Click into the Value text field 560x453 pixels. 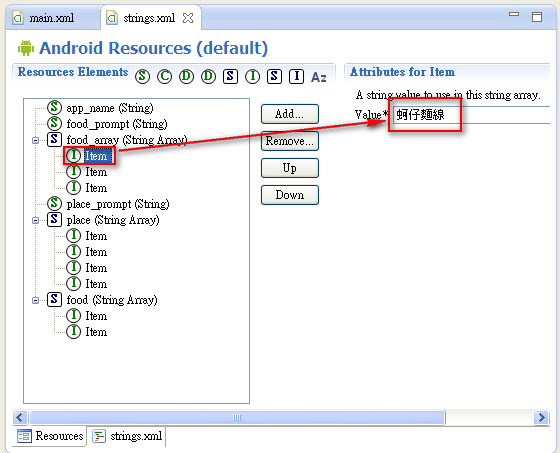point(471,115)
